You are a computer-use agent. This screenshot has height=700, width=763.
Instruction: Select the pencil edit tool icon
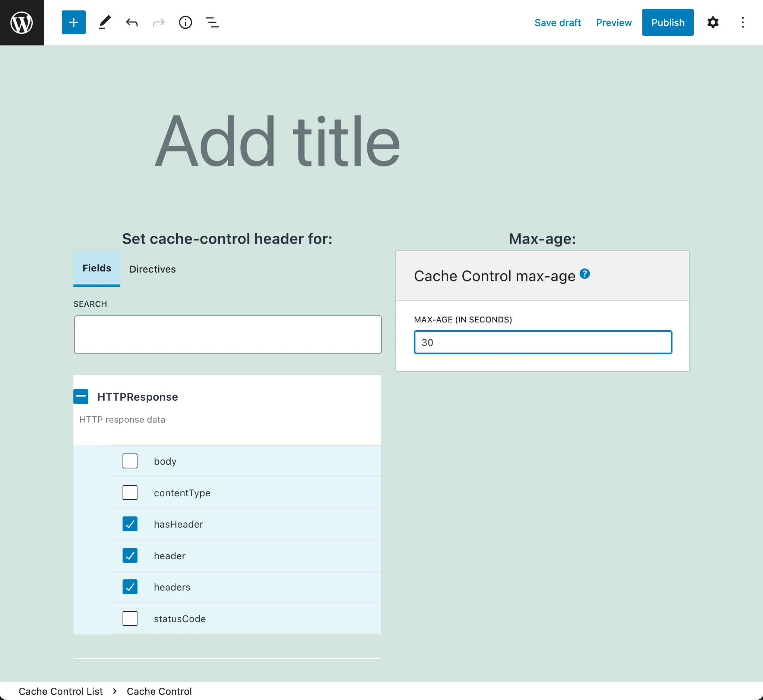(x=105, y=22)
